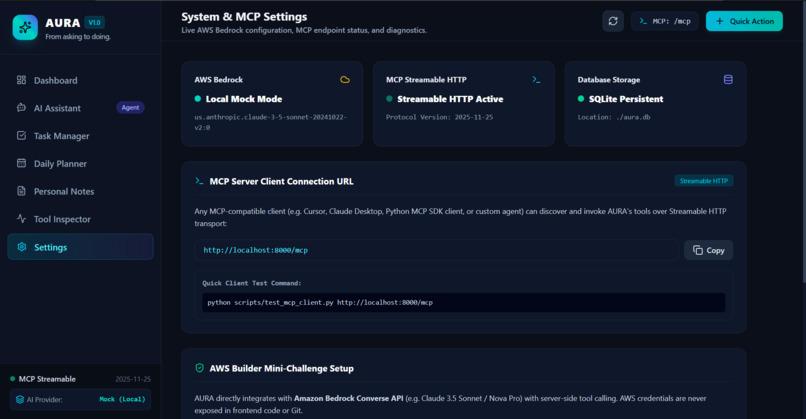The height and width of the screenshot is (419, 806).
Task: Click the Task Manager checkbox icon
Action: pyautogui.click(x=21, y=135)
